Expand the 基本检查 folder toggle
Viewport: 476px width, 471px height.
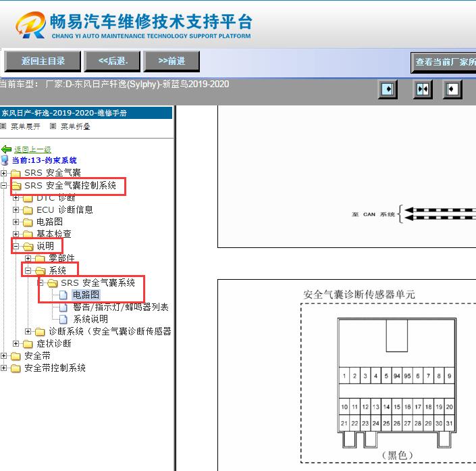point(16,234)
